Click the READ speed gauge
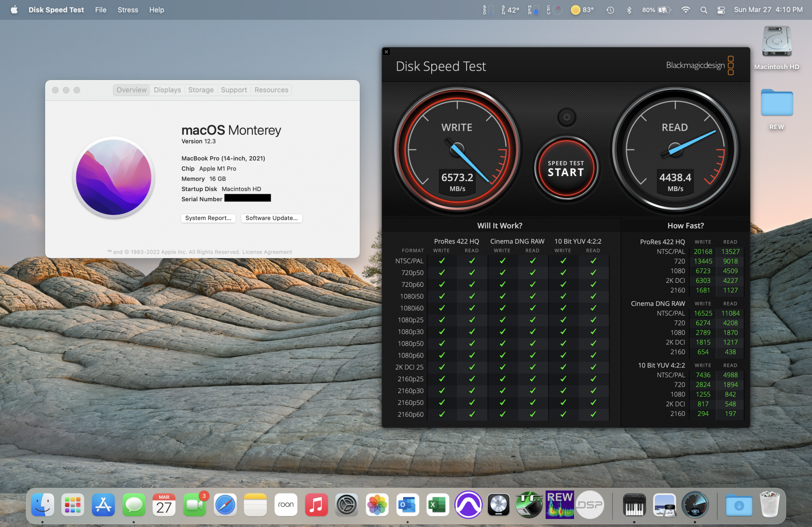The height and width of the screenshot is (527, 812). 675,150
